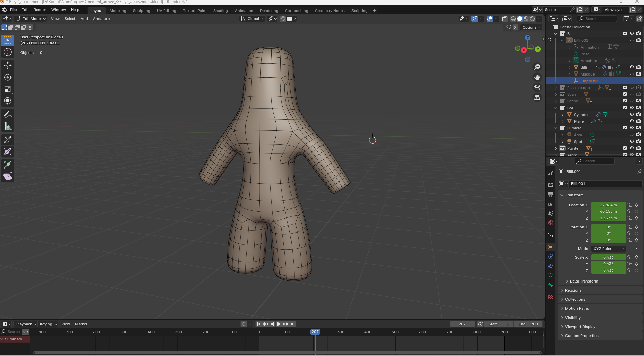Uncheck the Lumiere collection checkbox
The height and width of the screenshot is (356, 644).
point(625,128)
